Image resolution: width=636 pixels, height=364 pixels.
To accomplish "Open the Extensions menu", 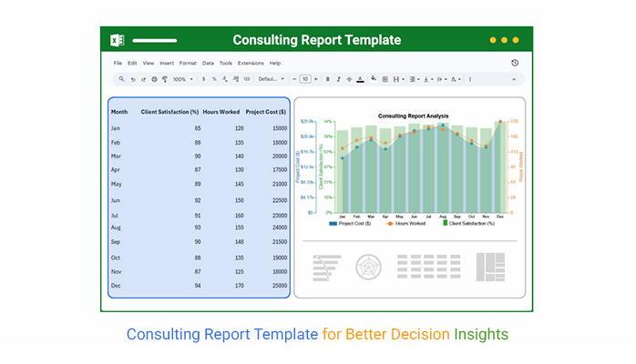I will (x=251, y=63).
